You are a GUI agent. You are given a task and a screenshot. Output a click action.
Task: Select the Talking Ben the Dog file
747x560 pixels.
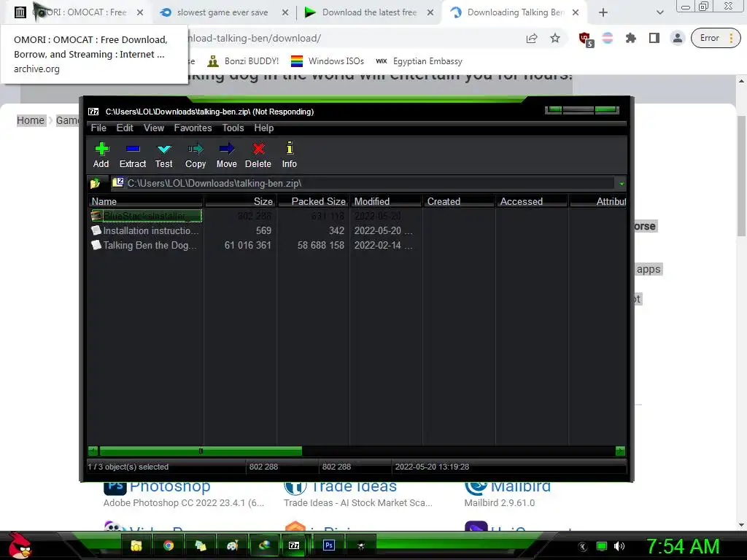tap(146, 245)
